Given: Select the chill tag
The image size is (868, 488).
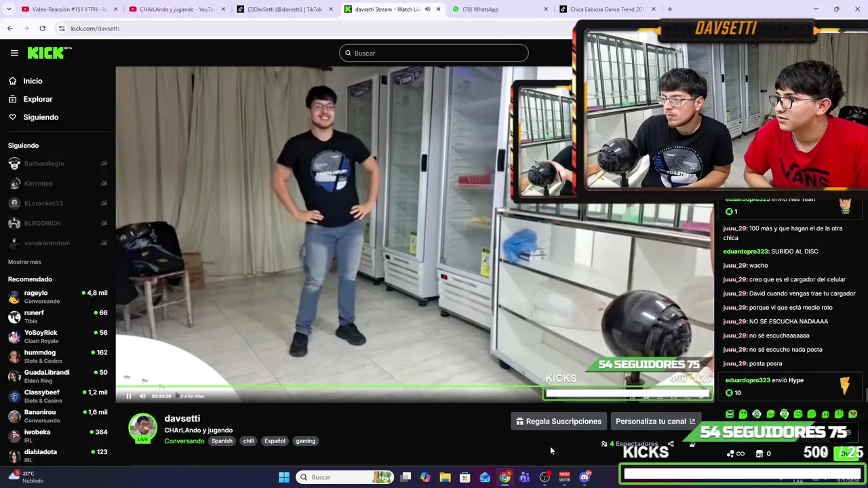Looking at the screenshot, I should tap(248, 441).
